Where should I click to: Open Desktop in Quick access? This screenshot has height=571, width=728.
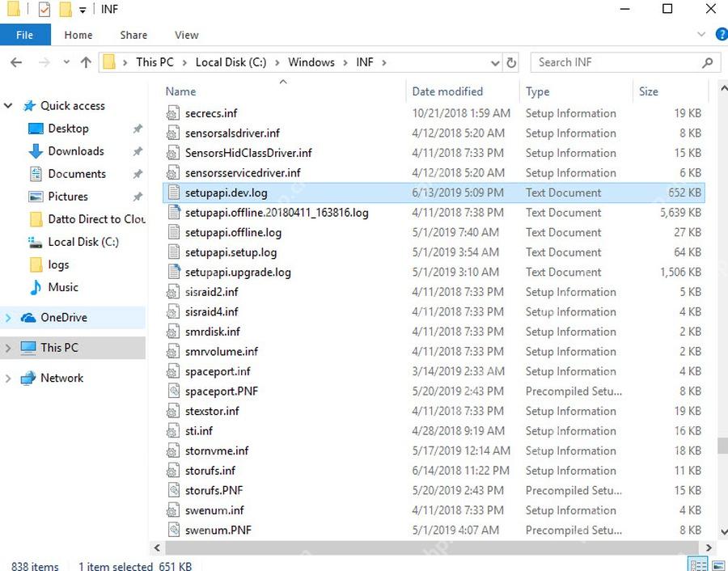tap(68, 129)
